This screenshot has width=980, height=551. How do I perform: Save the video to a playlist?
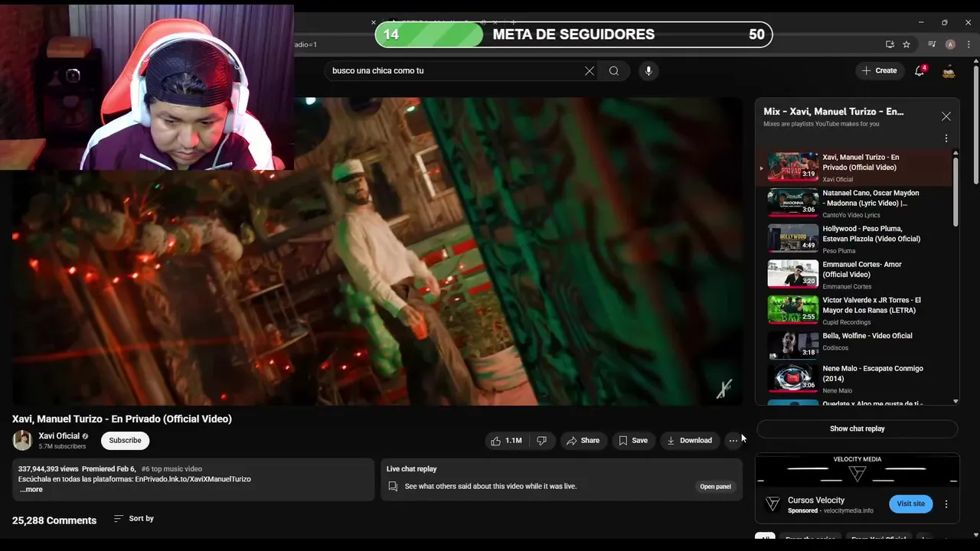click(x=633, y=440)
